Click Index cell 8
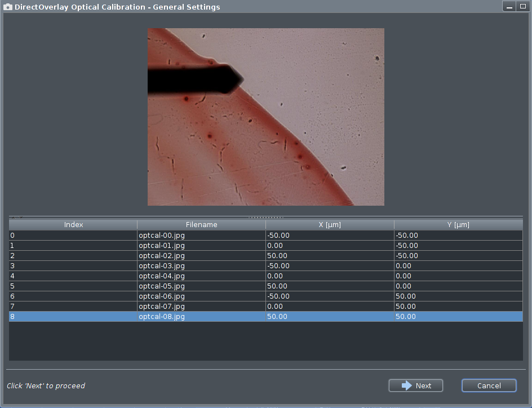Screen dimensions: 532x408 pyautogui.click(x=73, y=317)
